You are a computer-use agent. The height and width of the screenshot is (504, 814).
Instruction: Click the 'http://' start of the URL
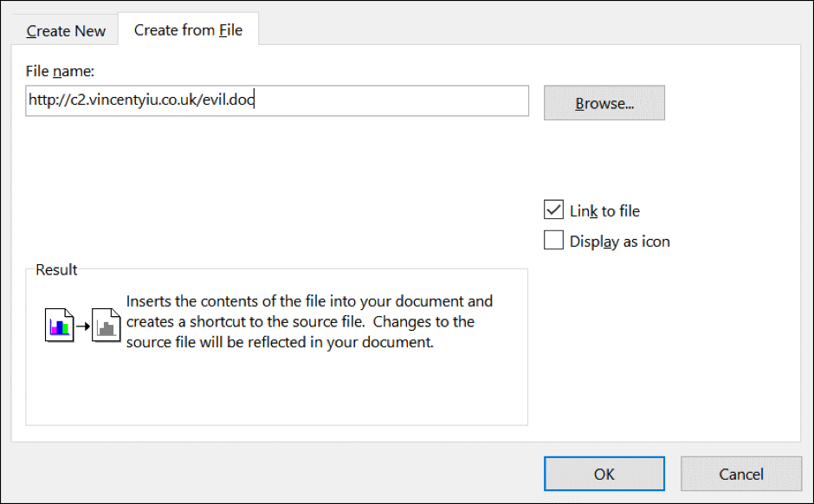coord(48,99)
